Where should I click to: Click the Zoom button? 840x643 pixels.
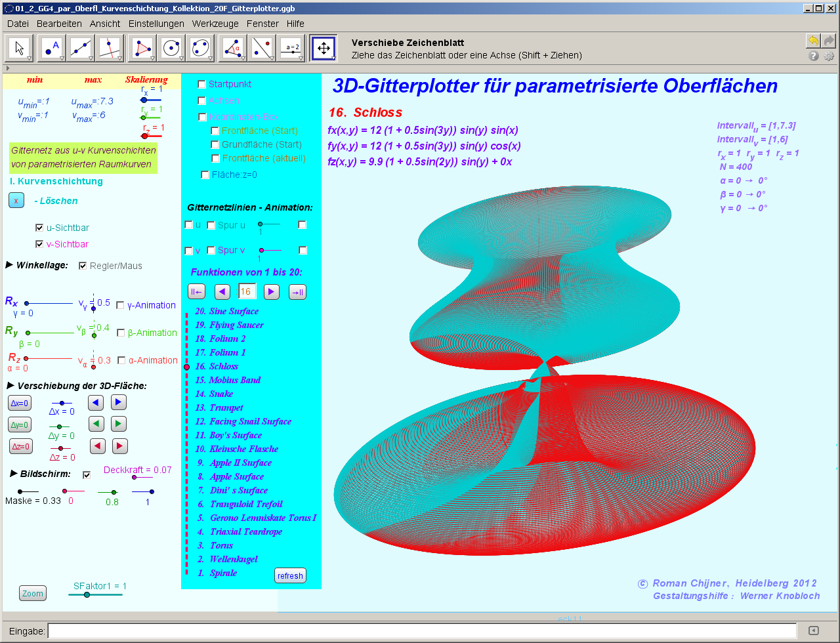33,593
